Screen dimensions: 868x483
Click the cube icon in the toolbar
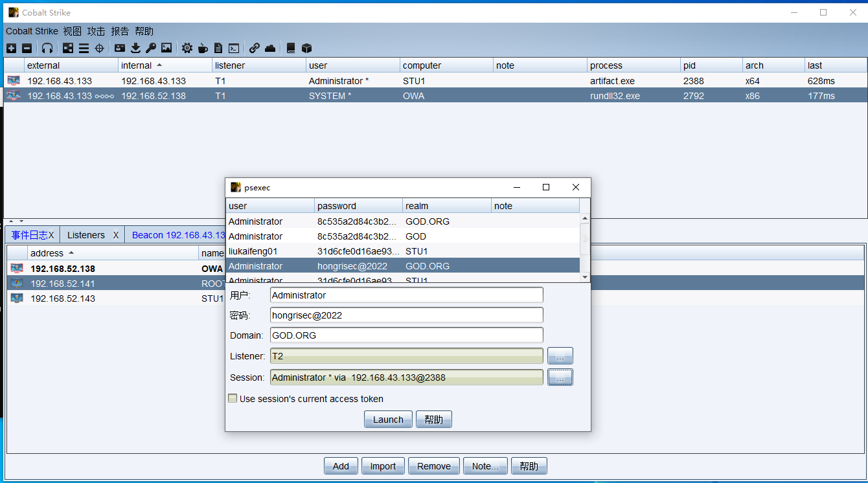click(x=306, y=48)
